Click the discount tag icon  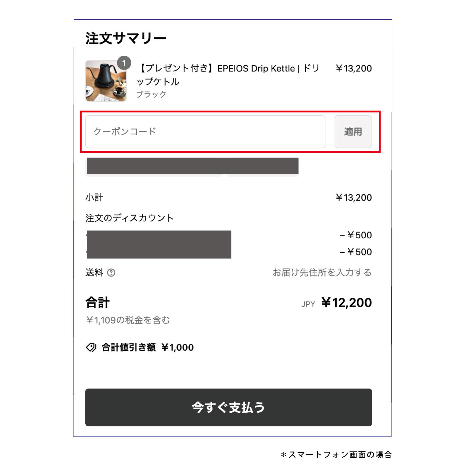pos(91,347)
